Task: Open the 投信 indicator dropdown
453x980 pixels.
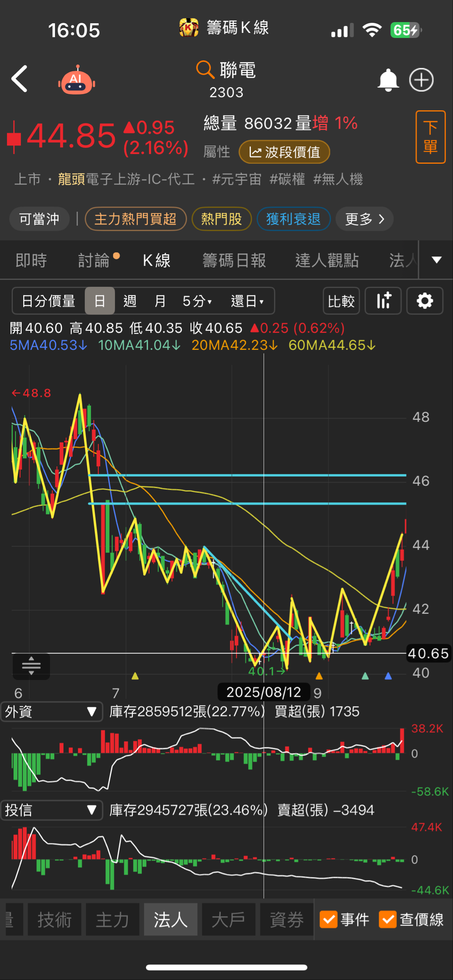Action: (51, 810)
